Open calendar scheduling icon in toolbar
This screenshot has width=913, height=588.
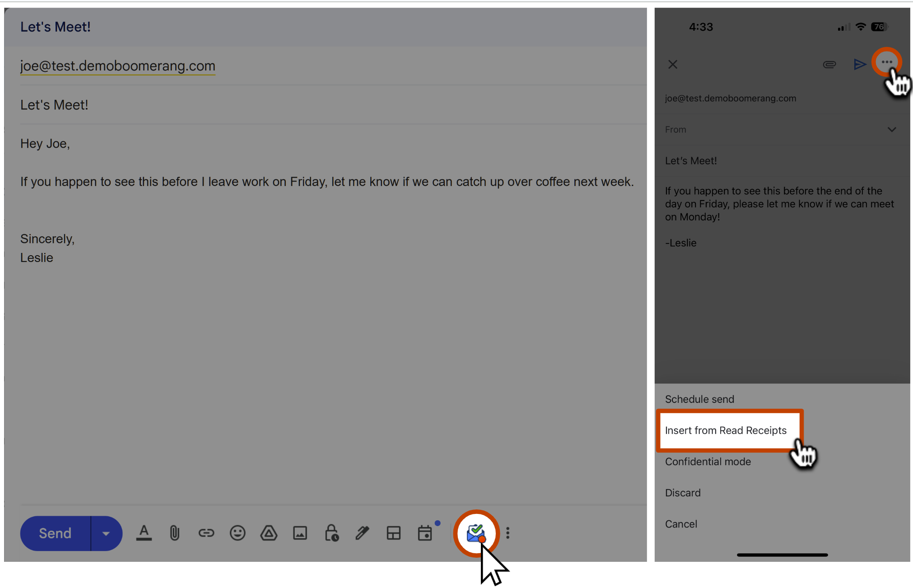pos(425,533)
